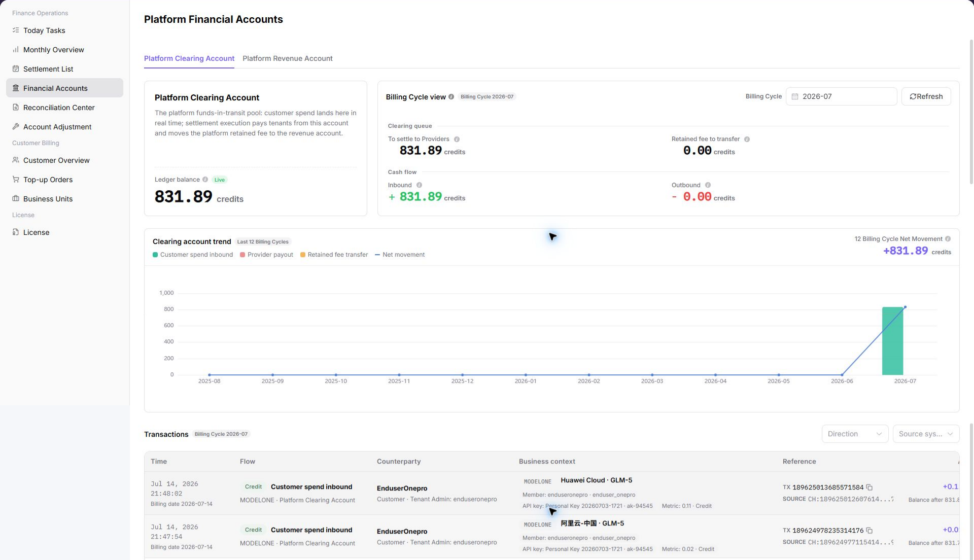Open License page
This screenshot has width=974, height=560.
click(64, 232)
